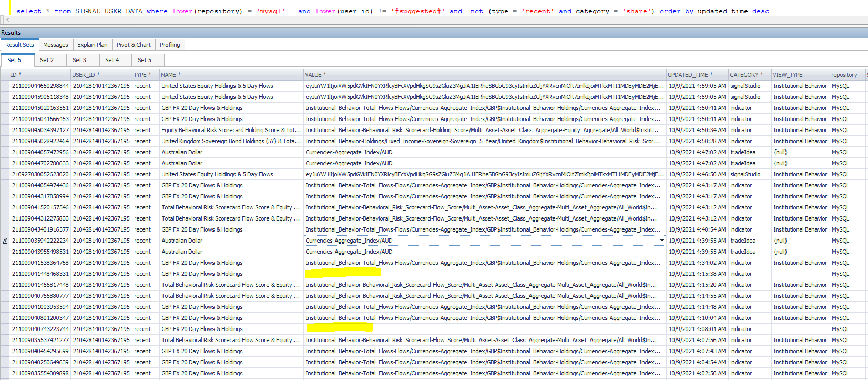Select ID cell 211009044317858994

click(x=40, y=196)
